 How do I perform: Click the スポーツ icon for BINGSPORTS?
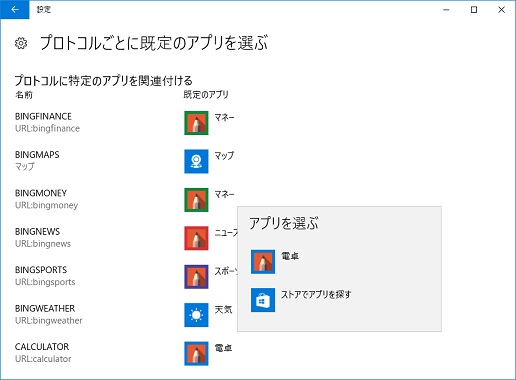coord(196,277)
